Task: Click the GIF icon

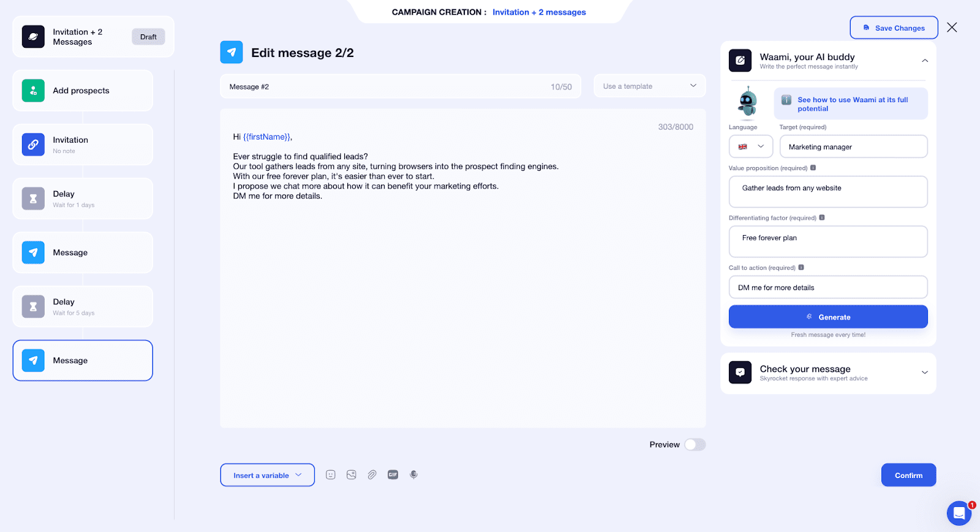Action: click(x=393, y=474)
